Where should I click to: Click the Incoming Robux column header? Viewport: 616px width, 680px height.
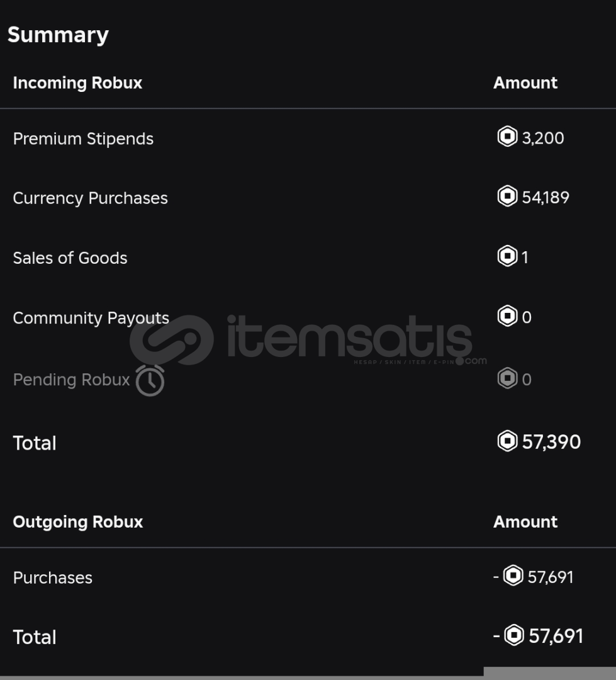[77, 83]
